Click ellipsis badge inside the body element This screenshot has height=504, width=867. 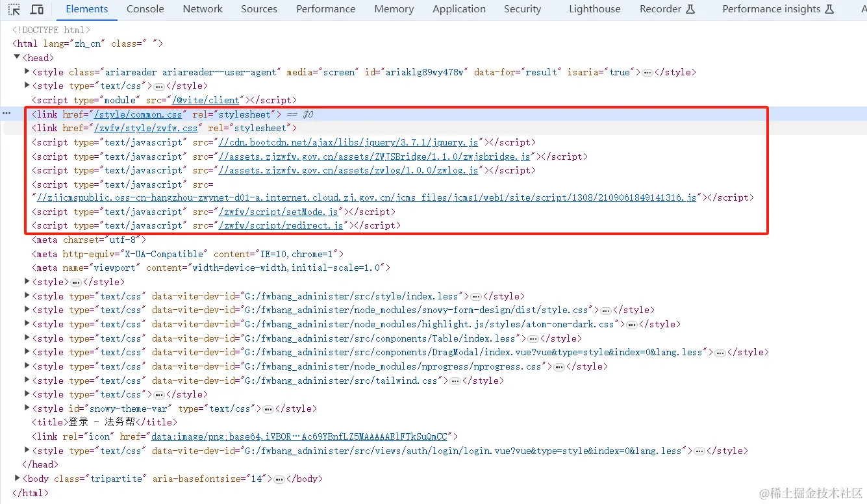(279, 479)
